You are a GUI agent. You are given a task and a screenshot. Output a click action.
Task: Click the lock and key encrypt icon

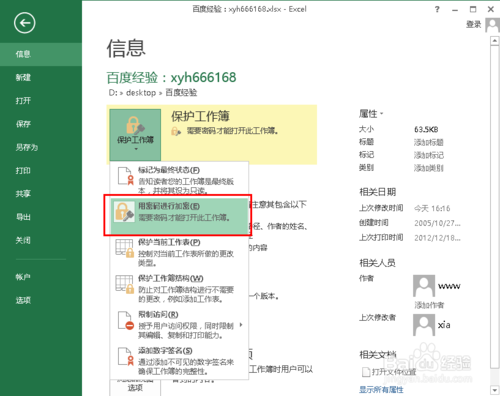pos(124,212)
